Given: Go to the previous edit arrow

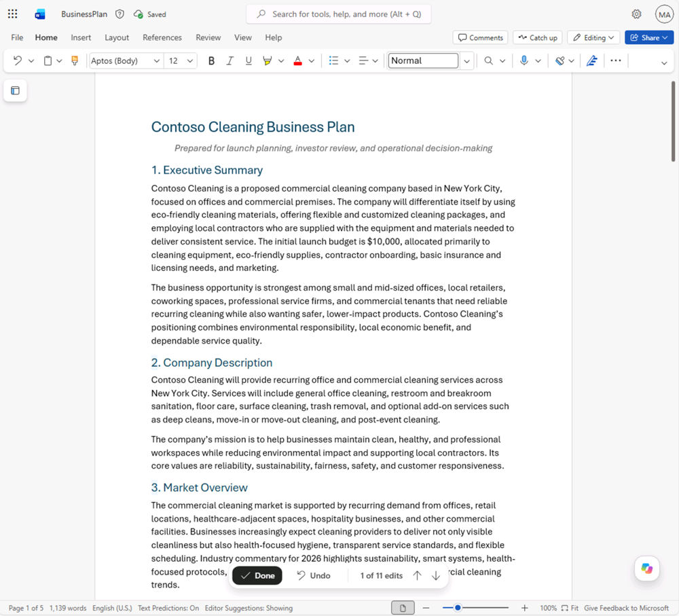Looking at the screenshot, I should [x=417, y=575].
